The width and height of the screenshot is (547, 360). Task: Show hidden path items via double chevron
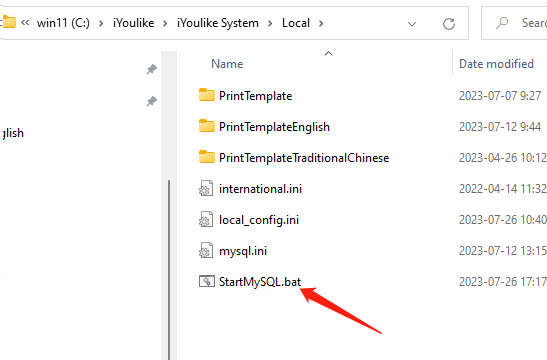(25, 23)
